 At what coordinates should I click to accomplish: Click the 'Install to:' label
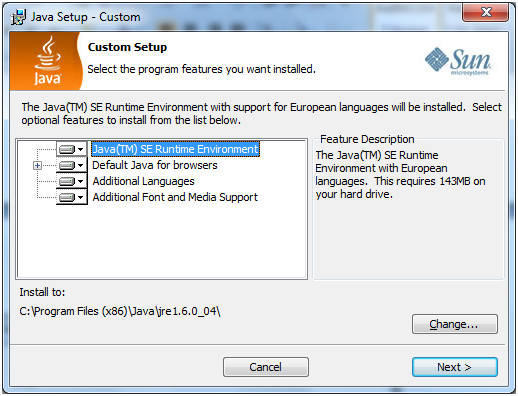coord(42,292)
